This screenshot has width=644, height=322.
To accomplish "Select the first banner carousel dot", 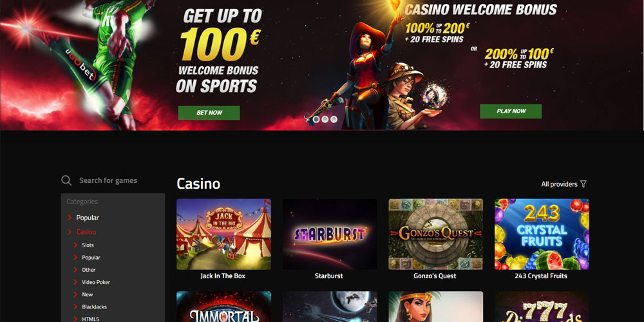I will click(316, 119).
